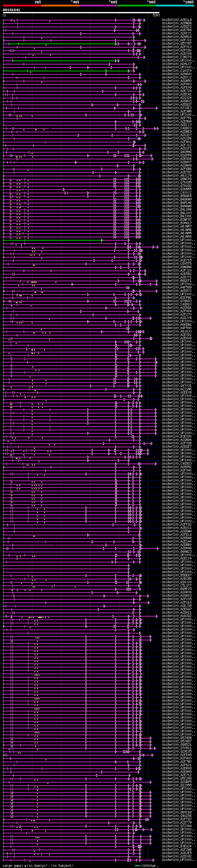This screenshot has width=197, height=868.
Task: Click the UniRef100_C4QDC0 hit name
Action: coord(177,128)
